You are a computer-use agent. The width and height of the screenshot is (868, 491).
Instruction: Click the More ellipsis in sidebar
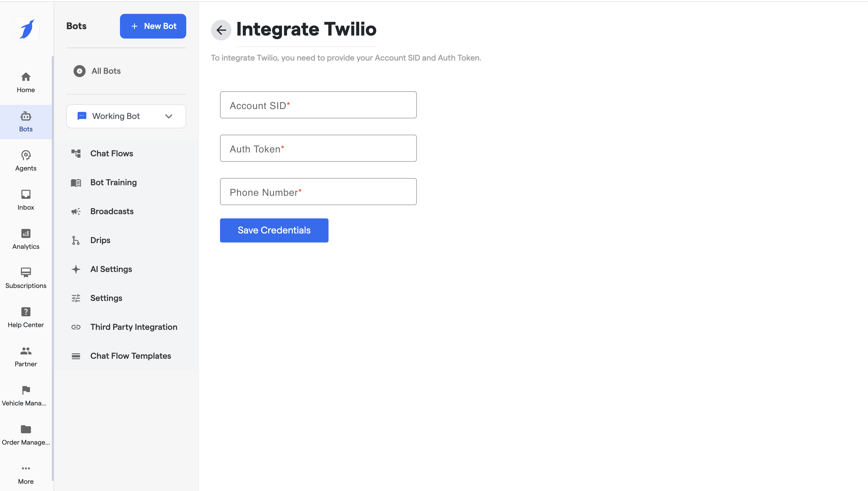(x=26, y=468)
